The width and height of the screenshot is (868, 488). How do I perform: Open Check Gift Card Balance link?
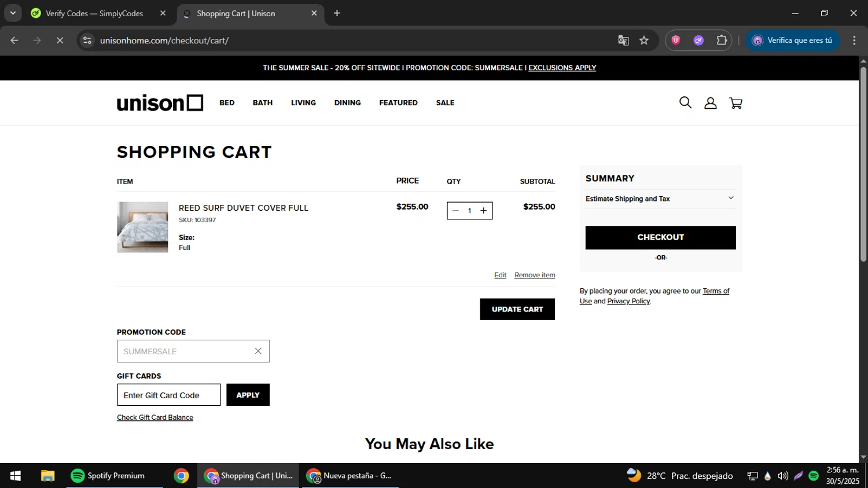click(155, 417)
